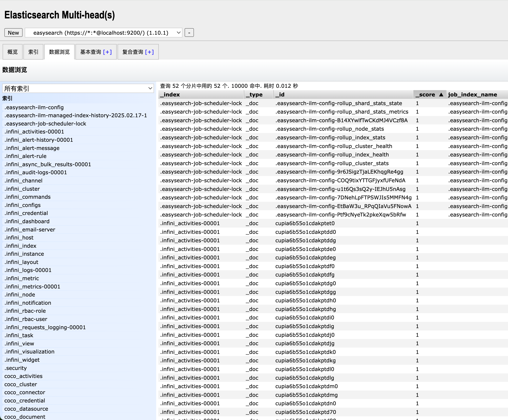Select .infini_email-server index
Image resolution: width=508 pixels, height=420 pixels.
pyautogui.click(x=78, y=230)
